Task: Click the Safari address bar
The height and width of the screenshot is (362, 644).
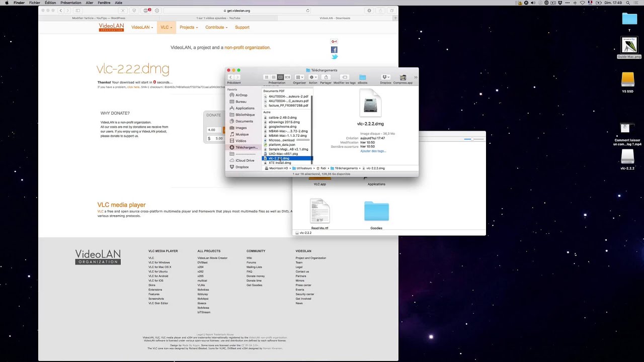Action: (238, 10)
